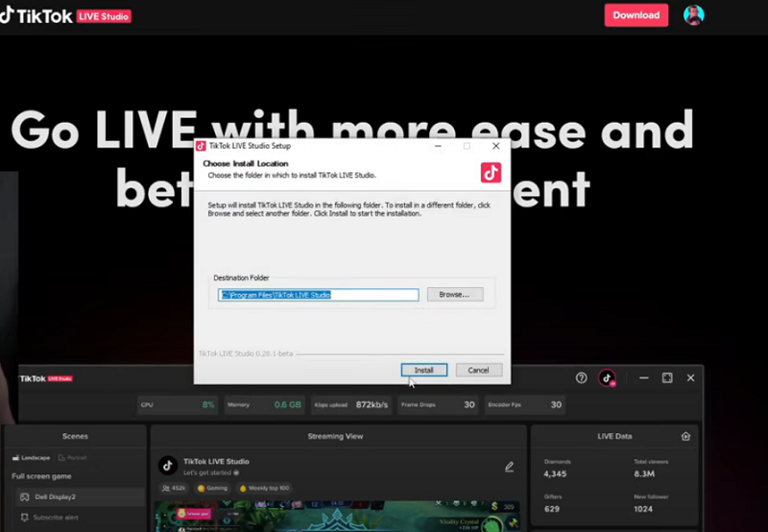The height and width of the screenshot is (532, 768).
Task: Select the Subscribe alert source
Action: tap(50, 518)
